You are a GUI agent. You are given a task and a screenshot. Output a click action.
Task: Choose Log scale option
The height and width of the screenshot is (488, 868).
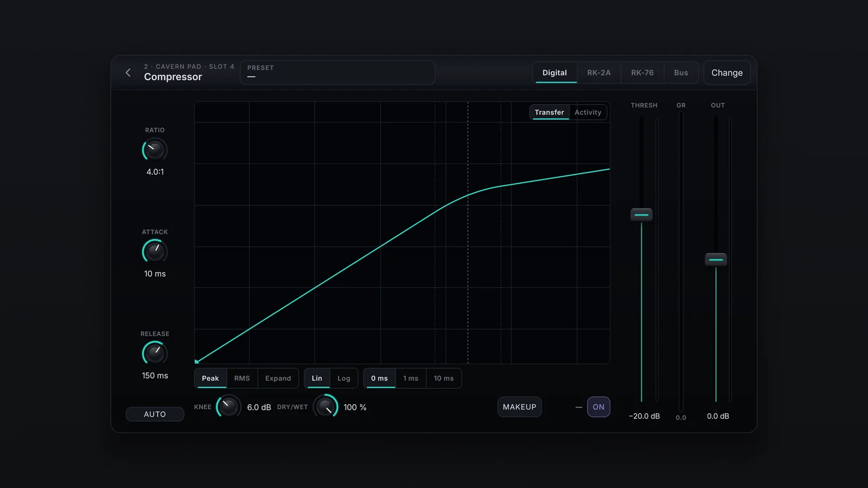tap(344, 378)
